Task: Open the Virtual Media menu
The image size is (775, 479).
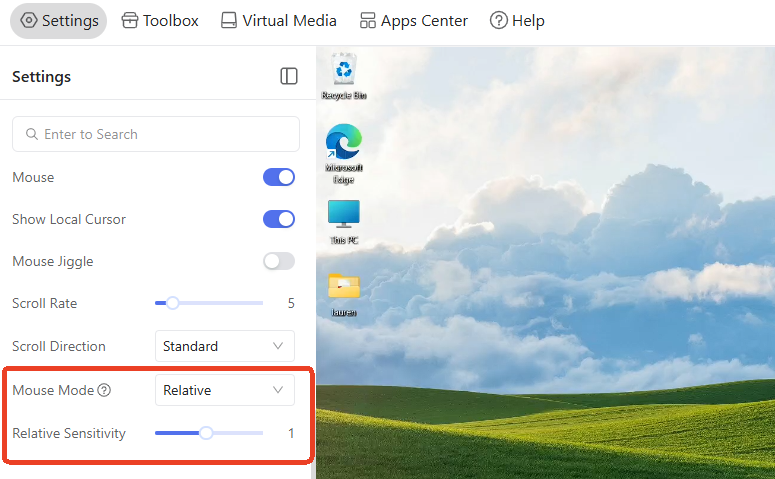Action: click(x=279, y=21)
